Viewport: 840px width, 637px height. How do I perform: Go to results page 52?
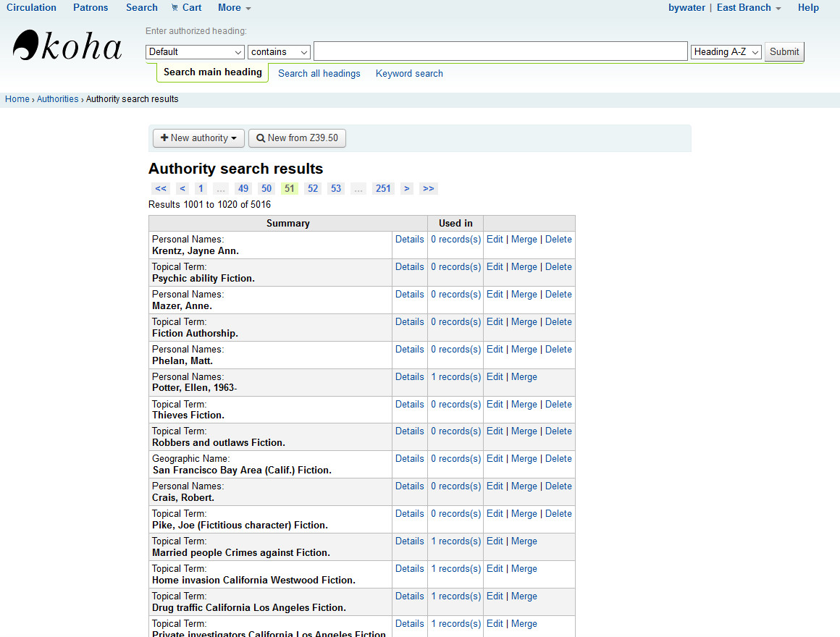point(313,189)
